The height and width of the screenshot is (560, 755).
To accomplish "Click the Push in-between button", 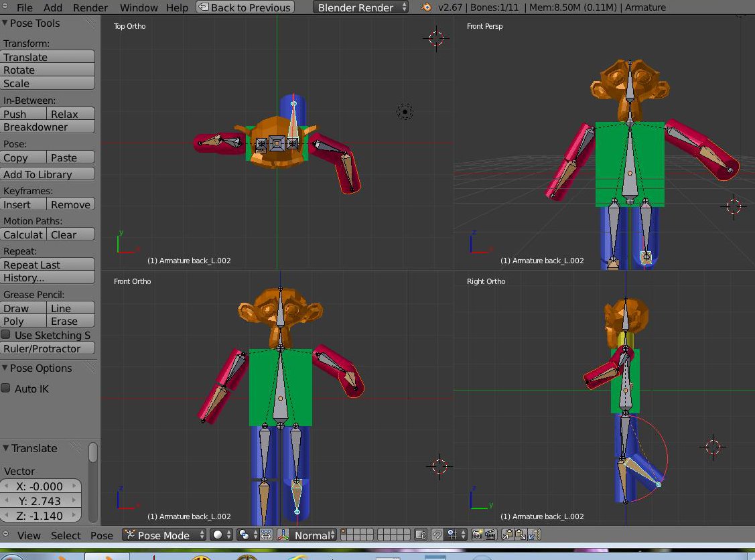I will 23,114.
